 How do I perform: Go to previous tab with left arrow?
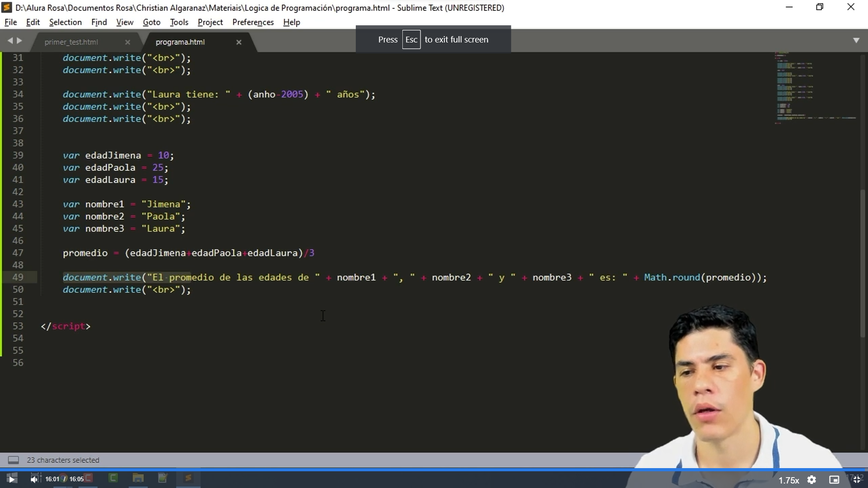point(10,41)
